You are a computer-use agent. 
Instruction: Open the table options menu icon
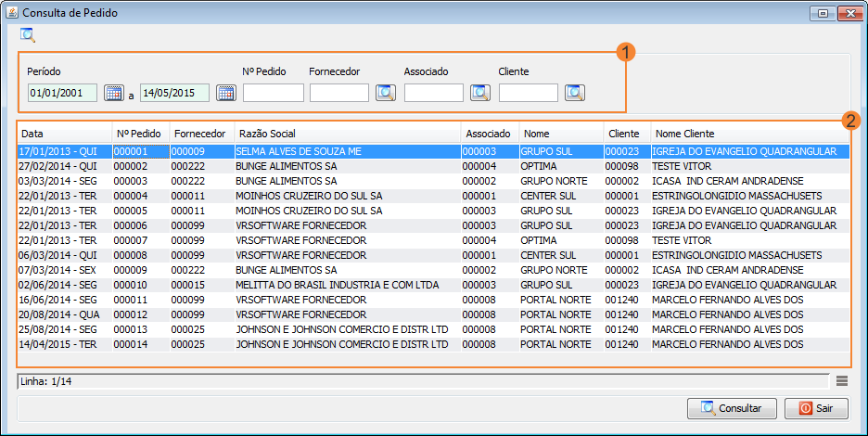click(841, 380)
